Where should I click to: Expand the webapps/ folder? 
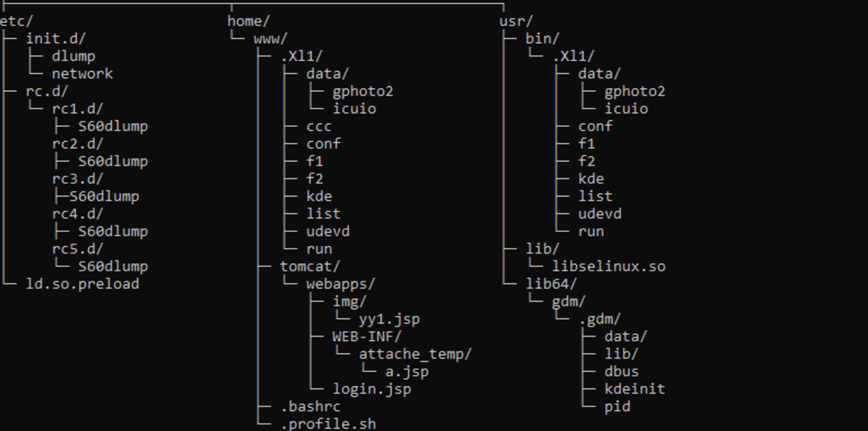[x=341, y=284]
